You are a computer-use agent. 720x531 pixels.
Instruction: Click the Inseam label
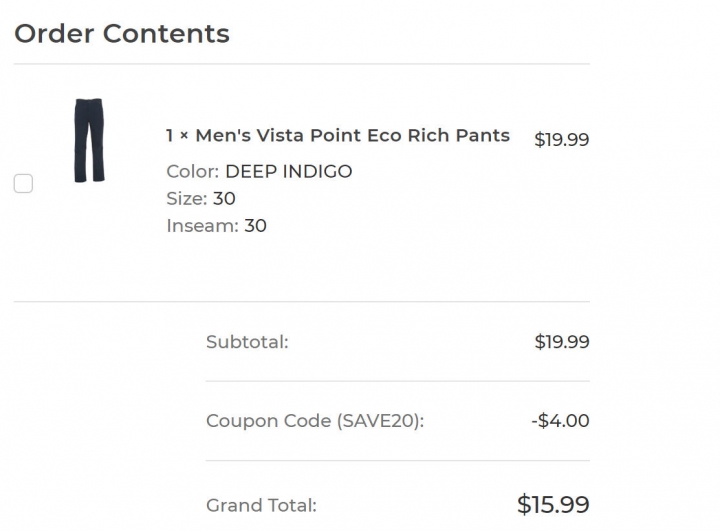pos(202,226)
